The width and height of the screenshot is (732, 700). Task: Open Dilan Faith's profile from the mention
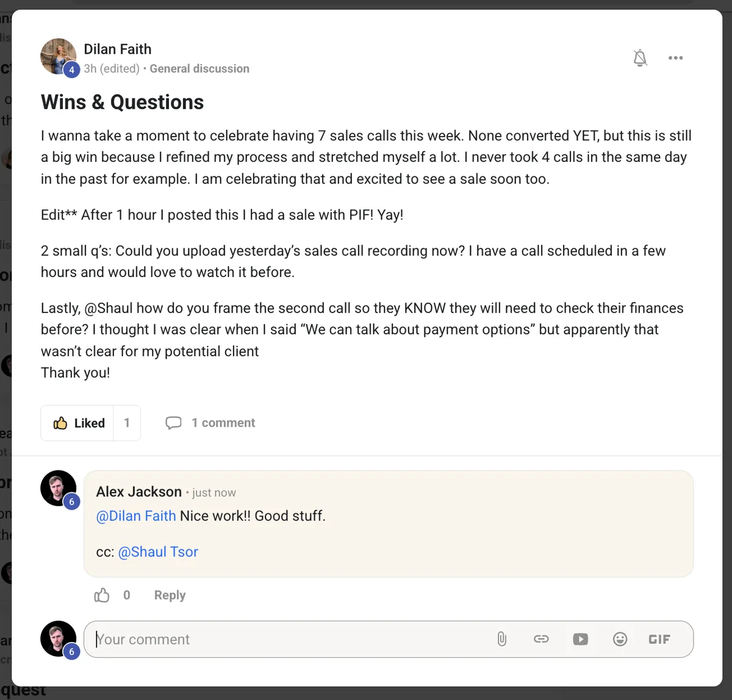[x=135, y=516]
